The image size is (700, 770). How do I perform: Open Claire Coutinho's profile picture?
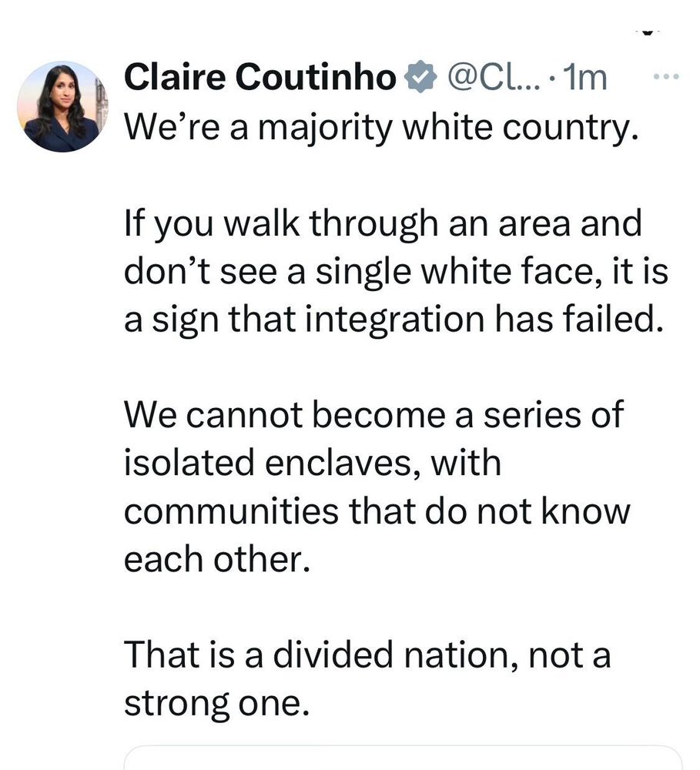pos(63,106)
